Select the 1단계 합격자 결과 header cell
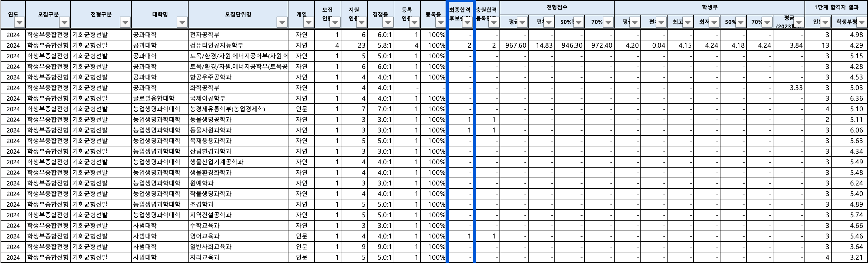 836,7
